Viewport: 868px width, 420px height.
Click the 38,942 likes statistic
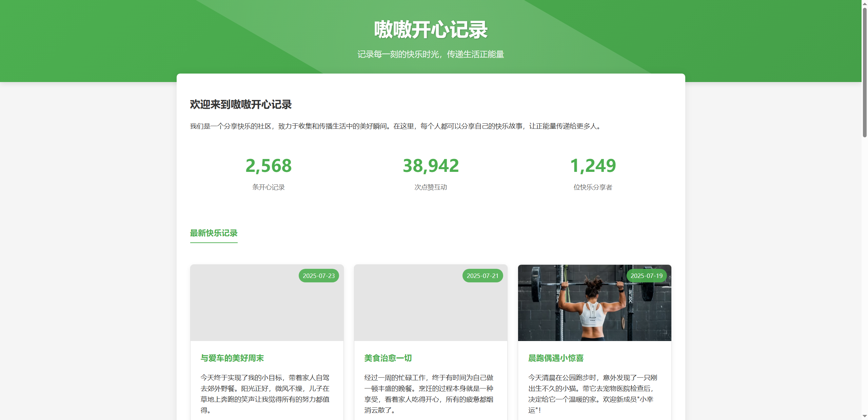point(431,166)
